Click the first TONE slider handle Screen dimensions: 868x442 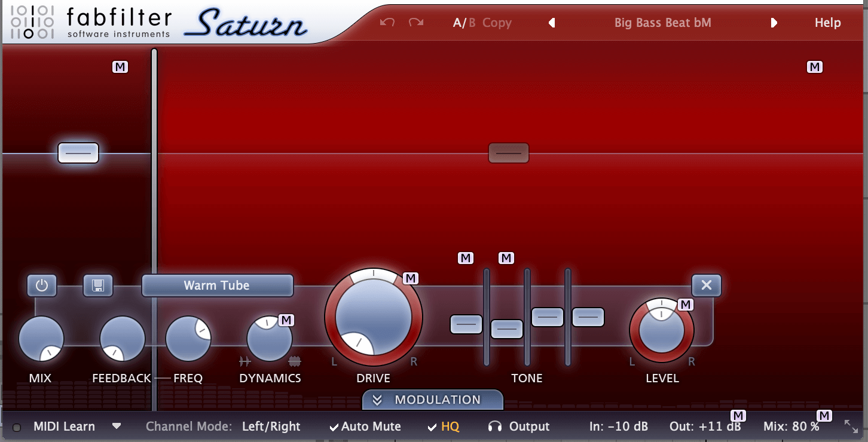coord(466,324)
